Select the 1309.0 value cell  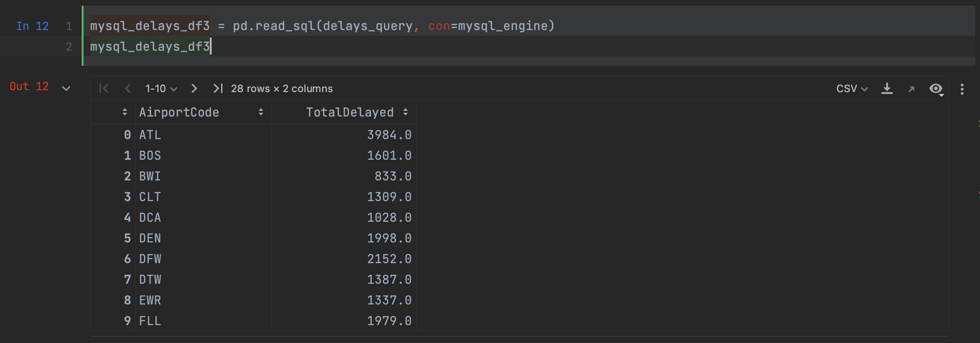(344, 197)
